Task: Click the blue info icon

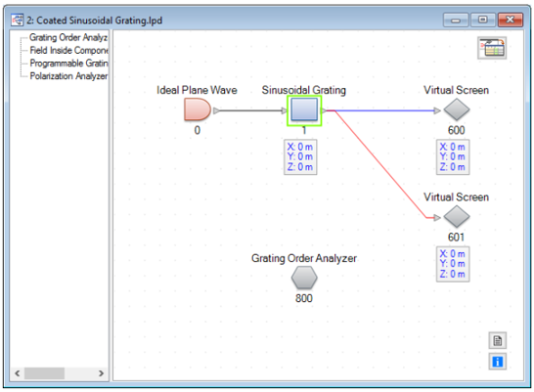Action: 498,362
